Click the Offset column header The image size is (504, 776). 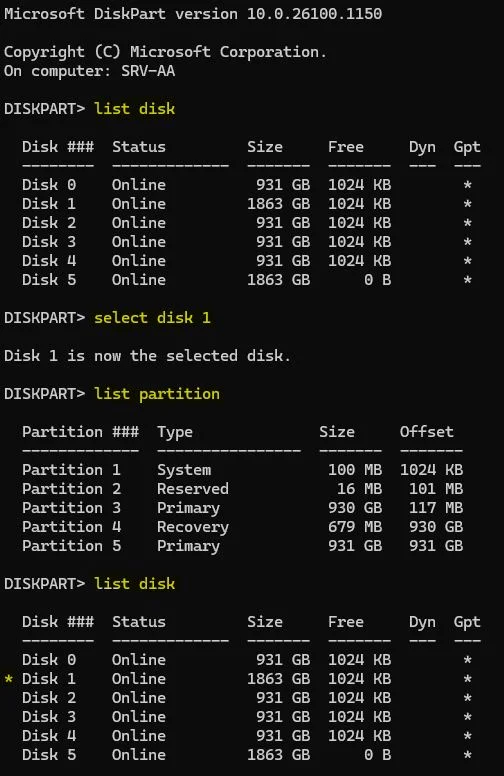pyautogui.click(x=426, y=432)
